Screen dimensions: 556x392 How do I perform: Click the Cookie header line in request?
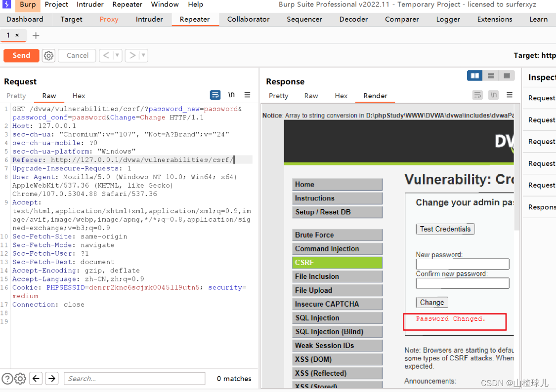pyautogui.click(x=129, y=292)
